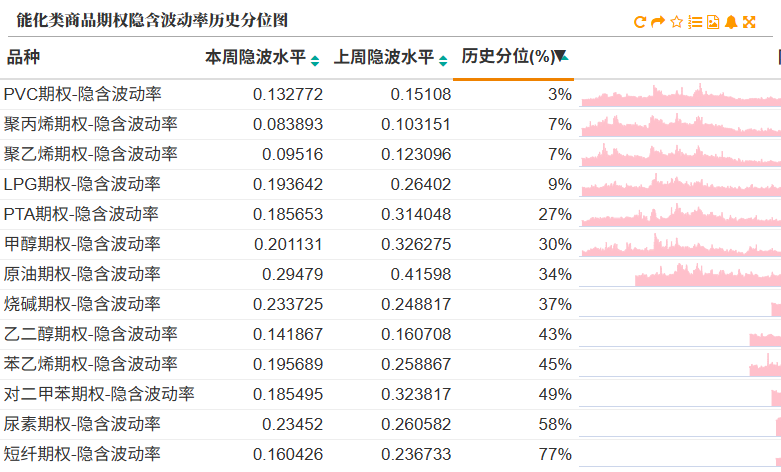Select the PTA期权-隐含波动率 row name
This screenshot has height=472, width=781.
(x=81, y=214)
